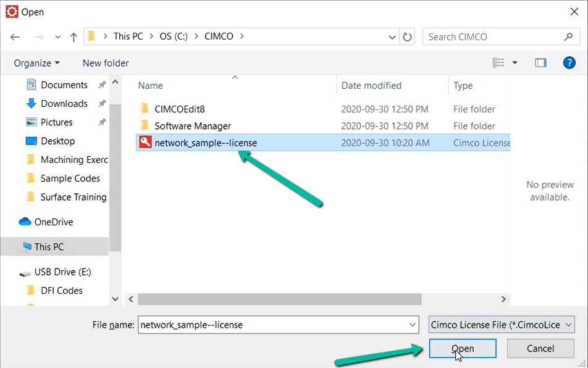This screenshot has height=368, width=588.
Task: Click the Cimco license key icon
Action: tap(145, 142)
